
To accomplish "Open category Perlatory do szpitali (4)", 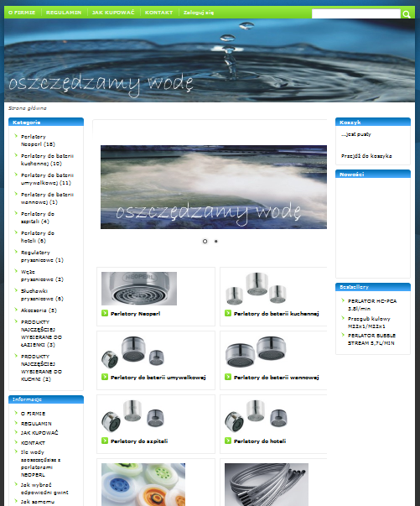I will 38,217.
